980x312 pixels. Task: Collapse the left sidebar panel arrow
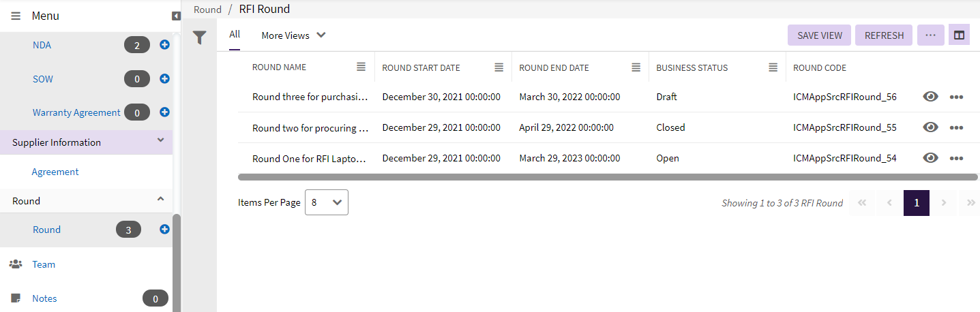176,16
